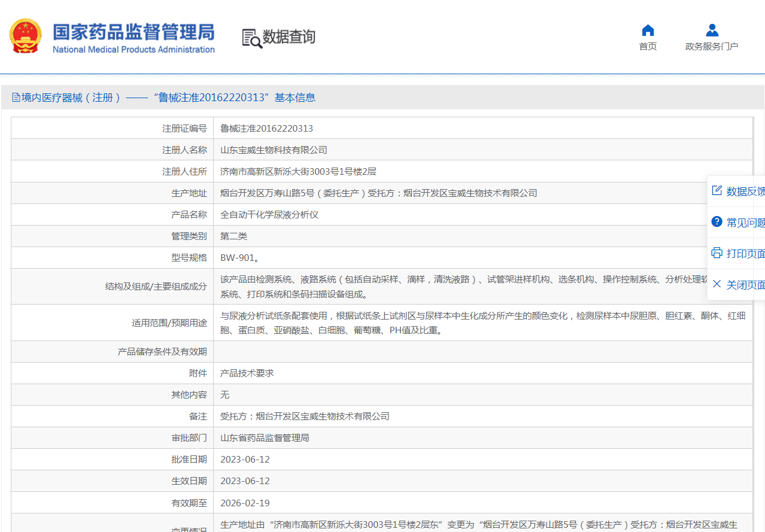Image resolution: width=765 pixels, height=532 pixels.
Task: Select the 生产地址 value beginning 烟台开发区万寿山路5号
Action: (x=378, y=193)
